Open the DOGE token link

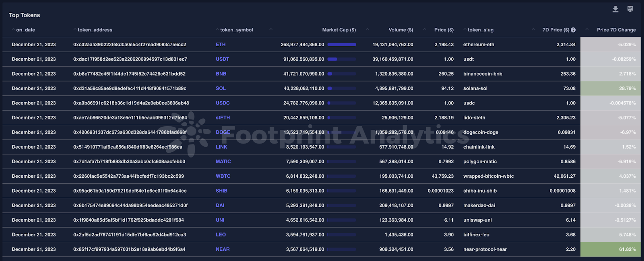(x=223, y=132)
